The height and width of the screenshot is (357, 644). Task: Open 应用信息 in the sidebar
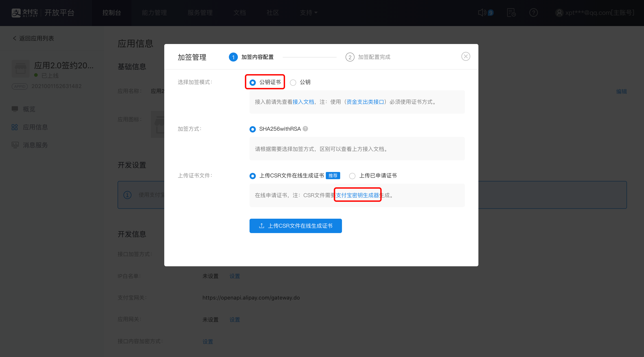pos(35,127)
